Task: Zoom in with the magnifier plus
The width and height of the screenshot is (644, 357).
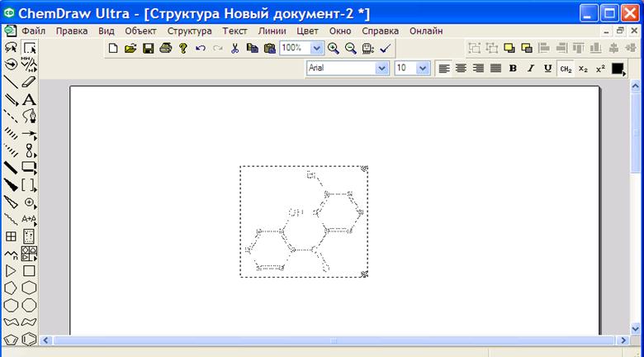Action: point(333,48)
